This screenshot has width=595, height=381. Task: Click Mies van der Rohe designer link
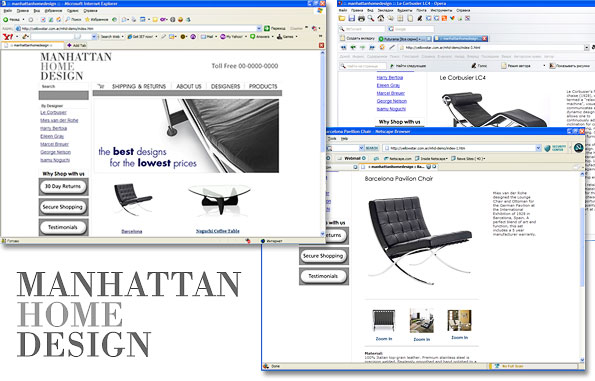(59, 120)
